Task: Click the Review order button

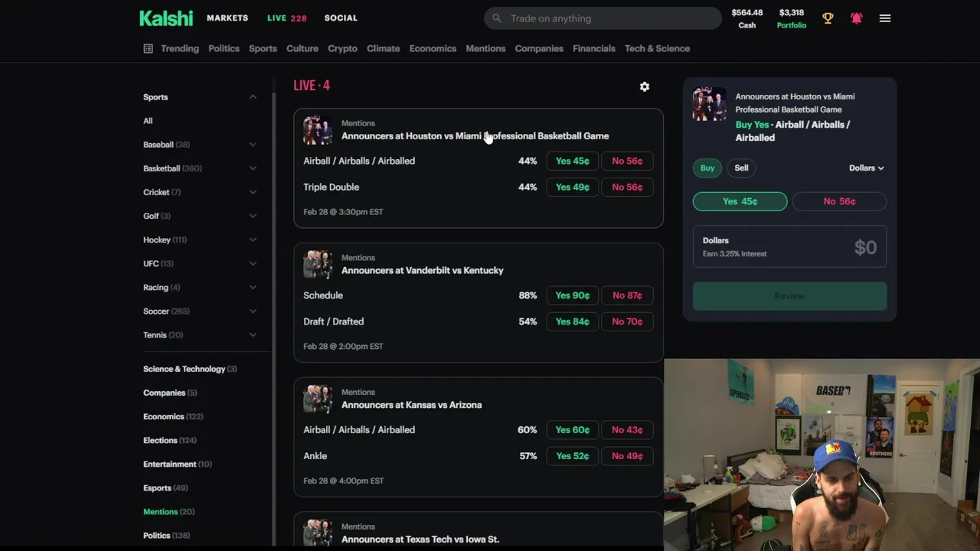Action: (789, 296)
